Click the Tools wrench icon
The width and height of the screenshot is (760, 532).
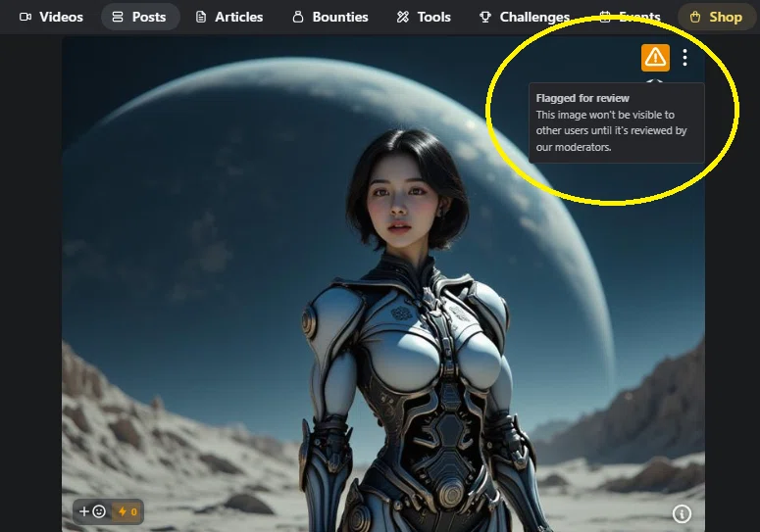pos(403,17)
